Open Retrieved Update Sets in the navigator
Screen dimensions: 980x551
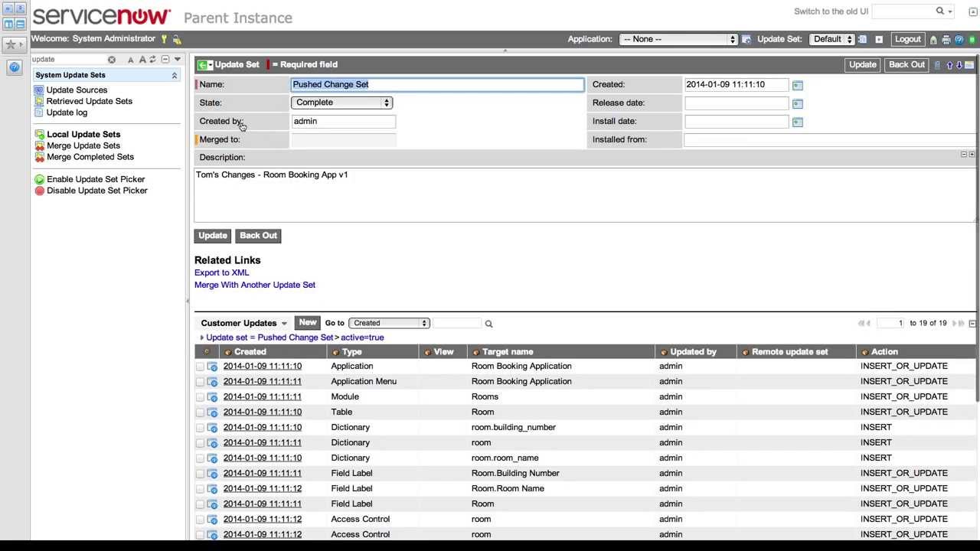(x=90, y=101)
